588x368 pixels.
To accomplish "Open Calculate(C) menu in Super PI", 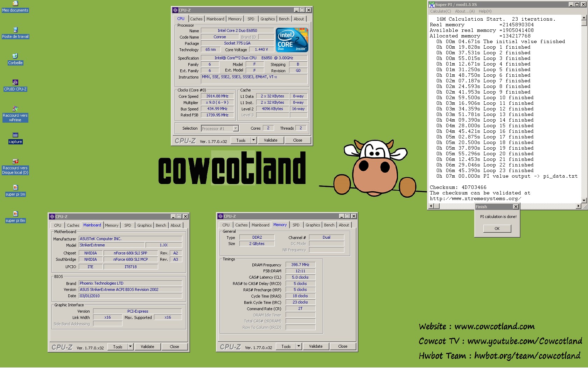I will tap(440, 11).
